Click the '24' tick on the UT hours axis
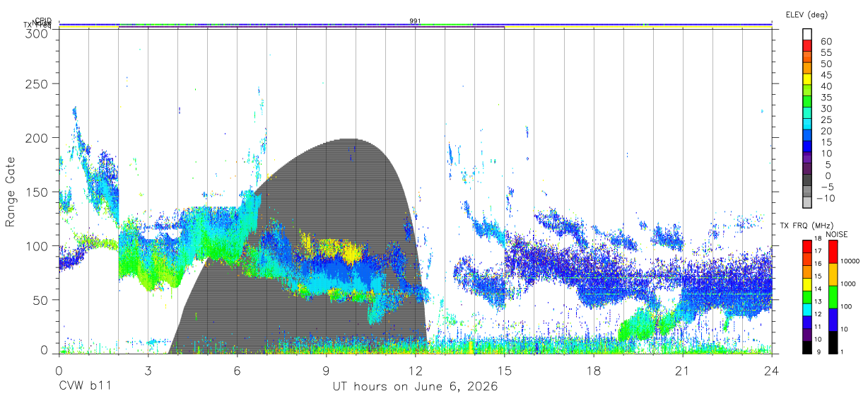 [771, 370]
